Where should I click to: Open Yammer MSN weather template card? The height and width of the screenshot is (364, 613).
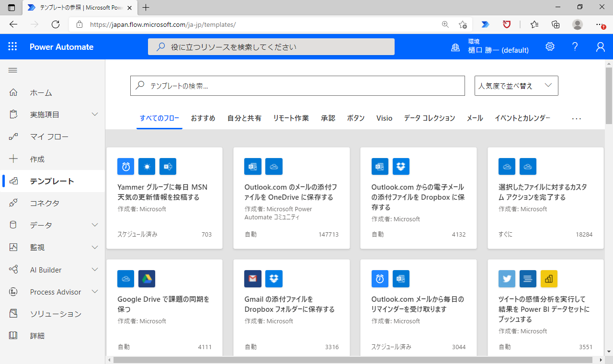point(164,198)
